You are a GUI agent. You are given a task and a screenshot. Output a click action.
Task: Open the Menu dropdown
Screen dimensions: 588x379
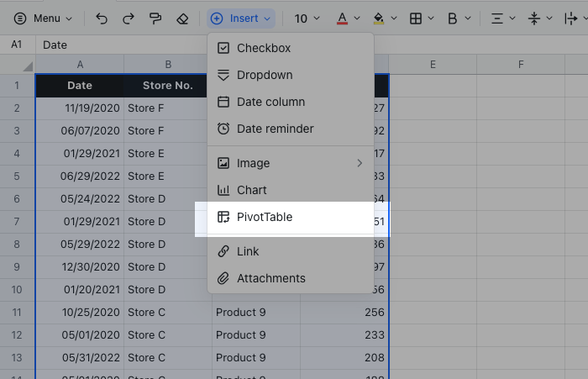point(43,18)
